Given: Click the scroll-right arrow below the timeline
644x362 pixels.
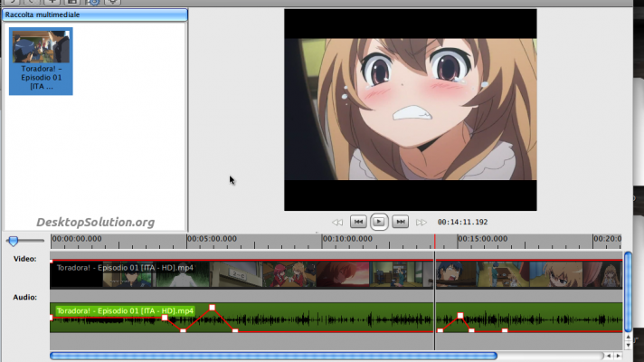Looking at the screenshot, I should point(620,356).
